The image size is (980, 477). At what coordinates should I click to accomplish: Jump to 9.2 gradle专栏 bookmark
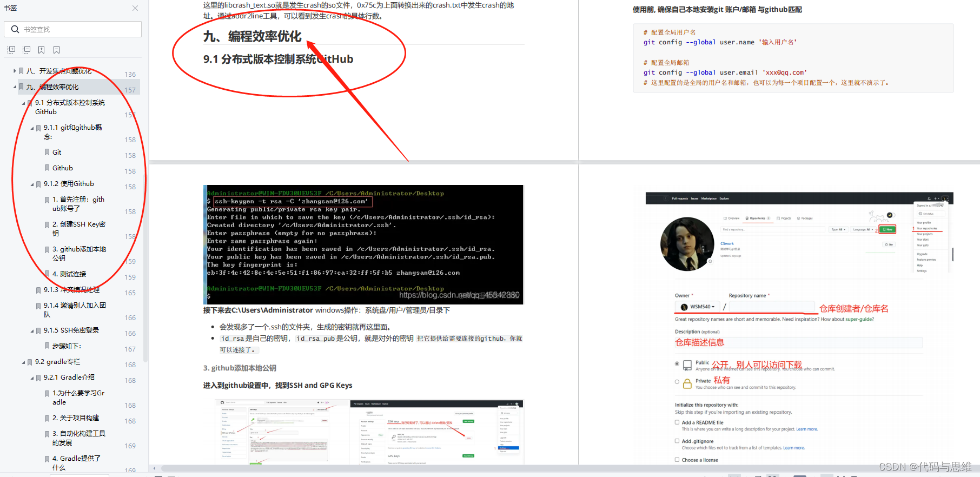point(57,362)
